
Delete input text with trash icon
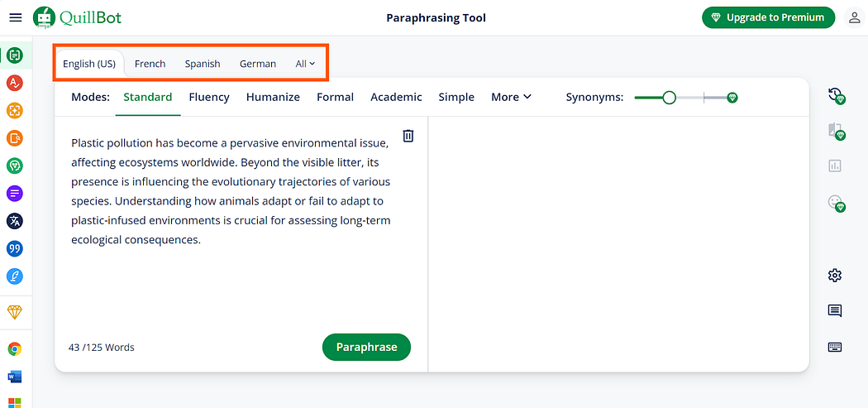408,136
